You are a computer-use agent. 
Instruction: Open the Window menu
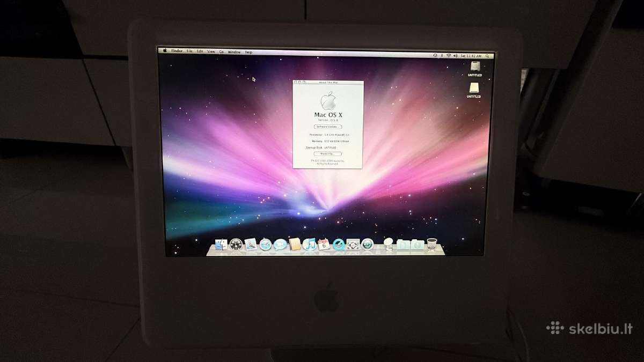point(234,51)
